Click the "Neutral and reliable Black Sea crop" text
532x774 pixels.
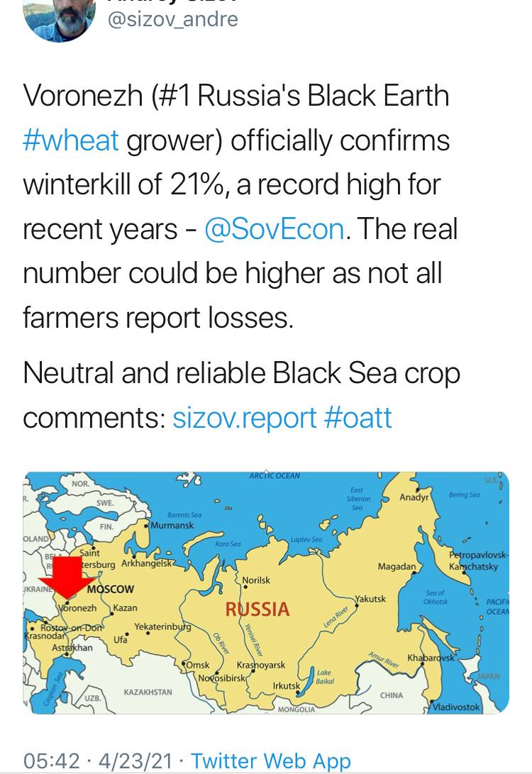(241, 374)
